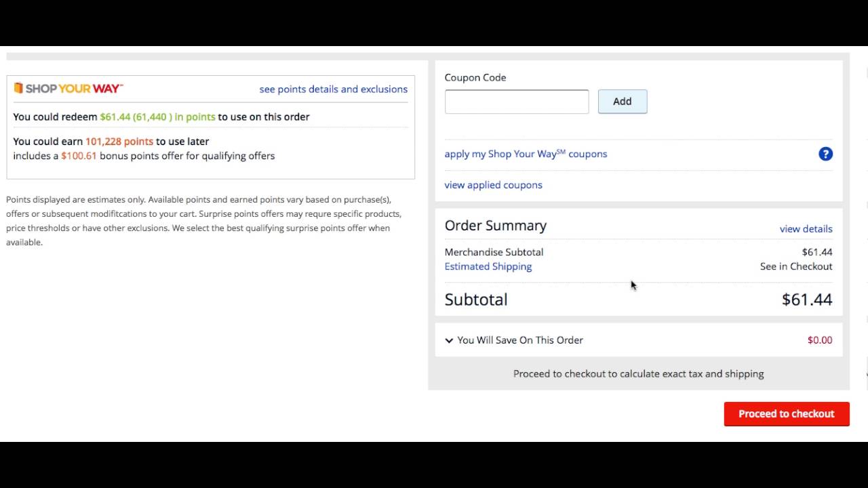Open the blue question mark help icon

pos(825,154)
